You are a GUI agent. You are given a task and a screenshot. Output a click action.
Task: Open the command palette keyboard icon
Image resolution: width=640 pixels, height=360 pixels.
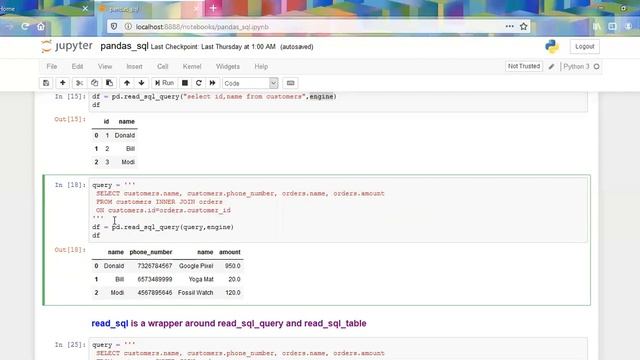[x=290, y=83]
